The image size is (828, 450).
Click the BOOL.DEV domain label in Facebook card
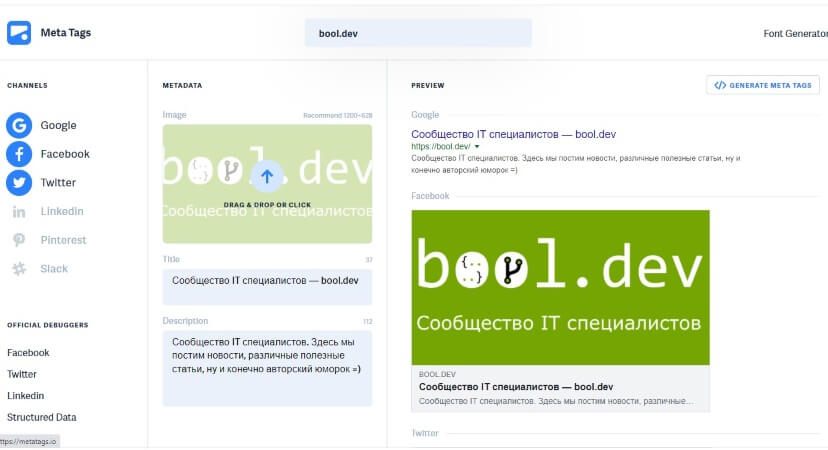(437, 374)
